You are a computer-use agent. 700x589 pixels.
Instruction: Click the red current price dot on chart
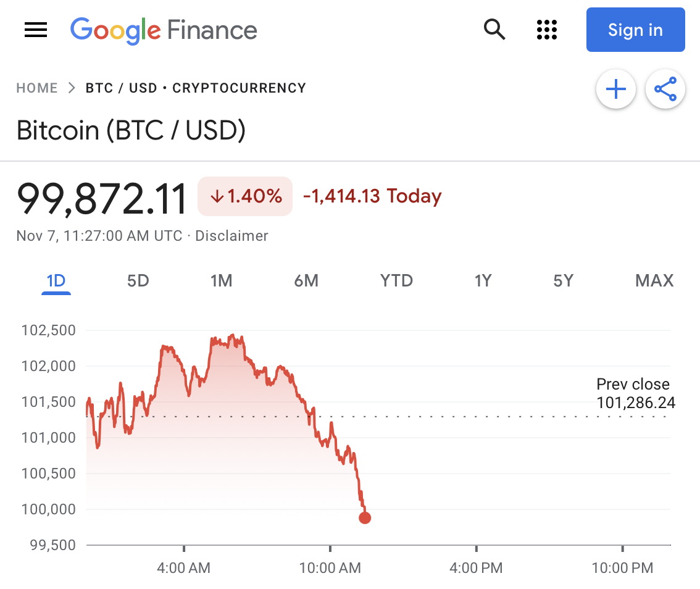coord(365,518)
